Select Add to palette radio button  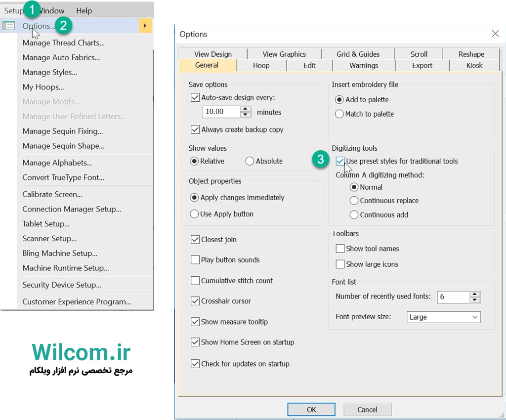339,100
